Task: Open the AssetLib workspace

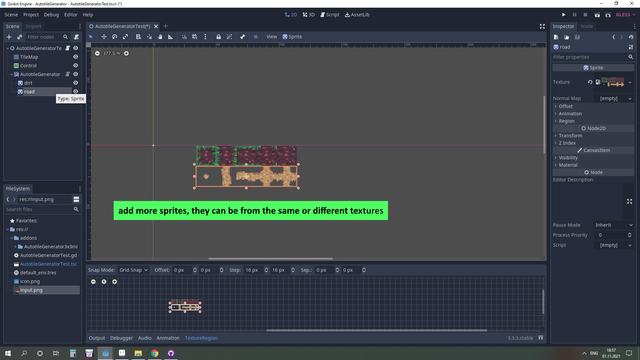Action: coord(357,15)
